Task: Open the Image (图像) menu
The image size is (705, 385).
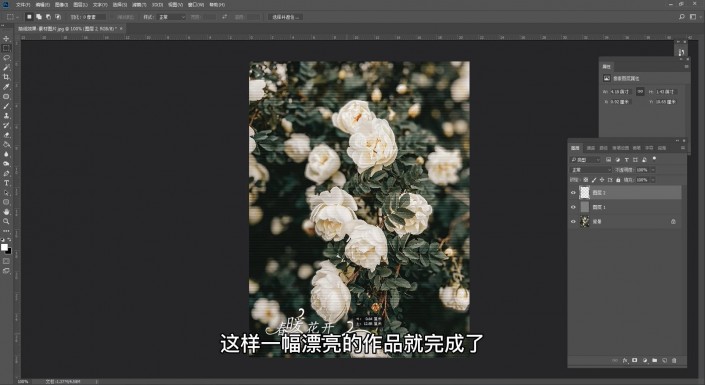Action: pyautogui.click(x=62, y=4)
